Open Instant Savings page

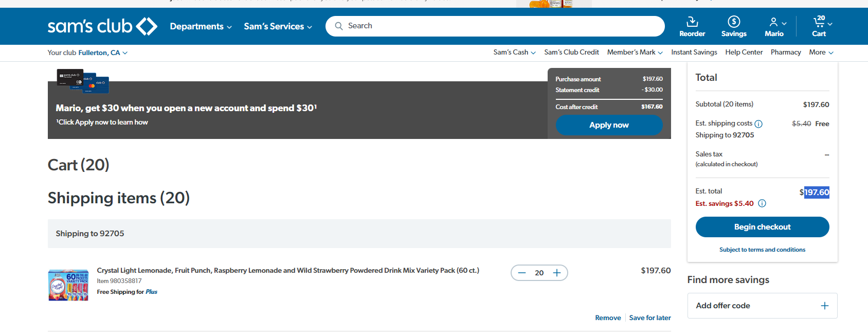694,52
